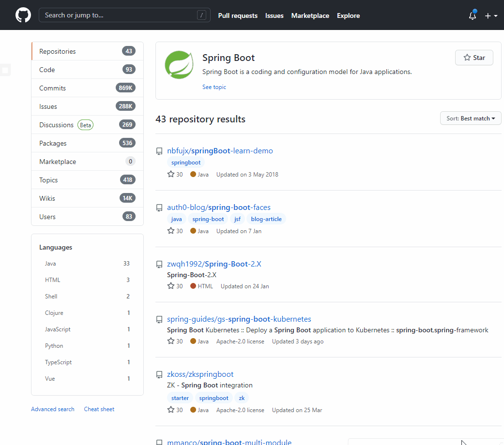The image size is (504, 445).
Task: Filter results by TypeScript language
Action: click(88, 362)
